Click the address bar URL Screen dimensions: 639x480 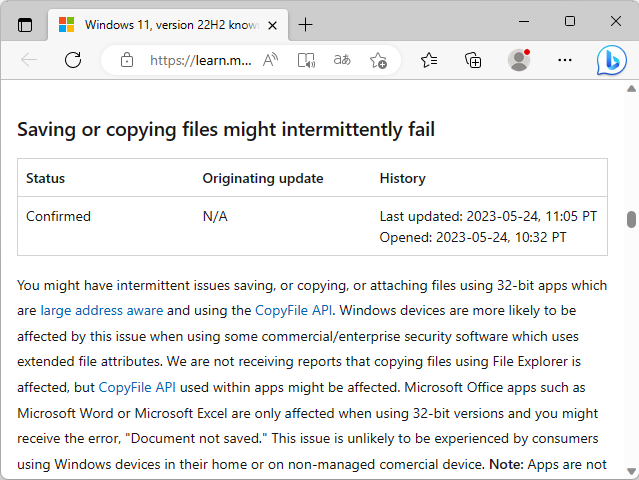200,60
